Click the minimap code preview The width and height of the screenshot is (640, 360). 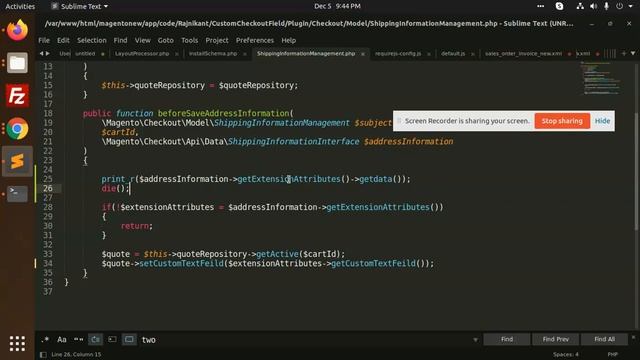tap(602, 78)
